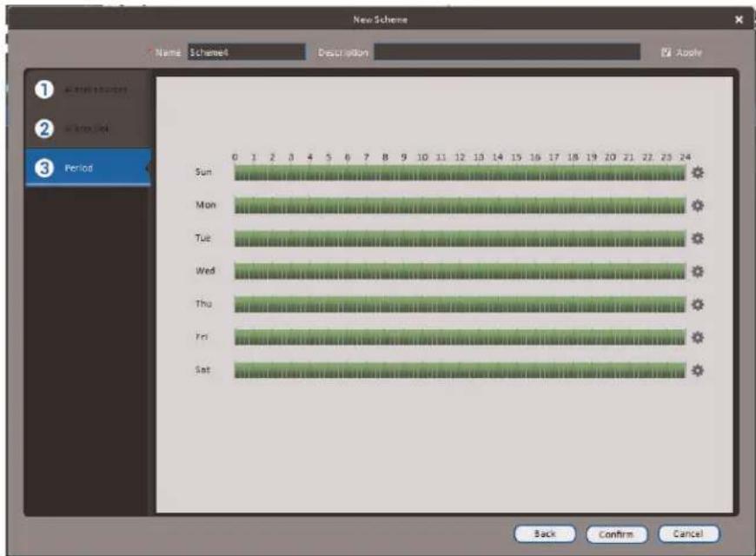Click the Mon day label
The width and height of the screenshot is (756, 556).
coord(205,205)
